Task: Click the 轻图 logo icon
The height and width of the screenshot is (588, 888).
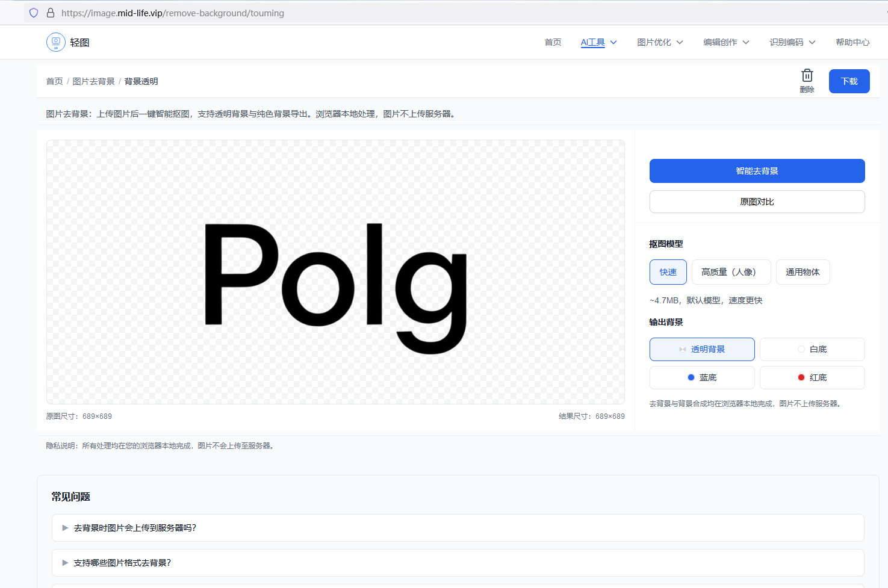Action: 56,42
